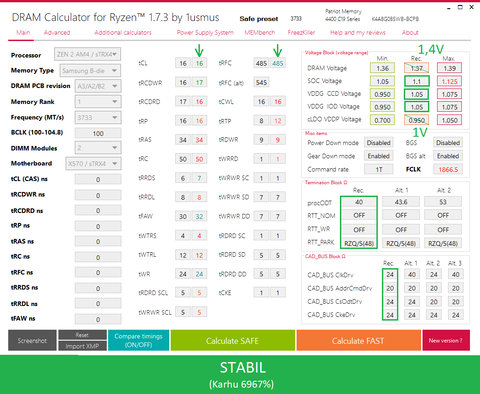
Task: Click the tRAS calculated value 34
Action: click(x=183, y=140)
